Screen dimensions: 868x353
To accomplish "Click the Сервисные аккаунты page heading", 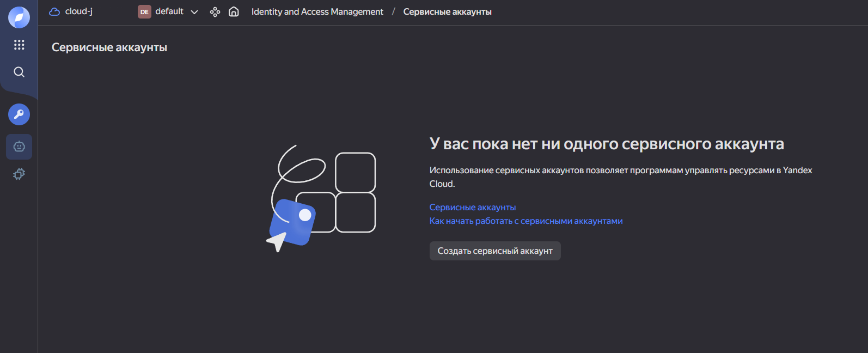I will pos(109,47).
